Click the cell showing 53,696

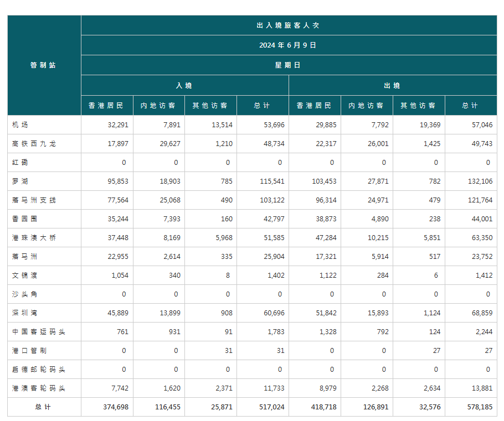(x=263, y=124)
